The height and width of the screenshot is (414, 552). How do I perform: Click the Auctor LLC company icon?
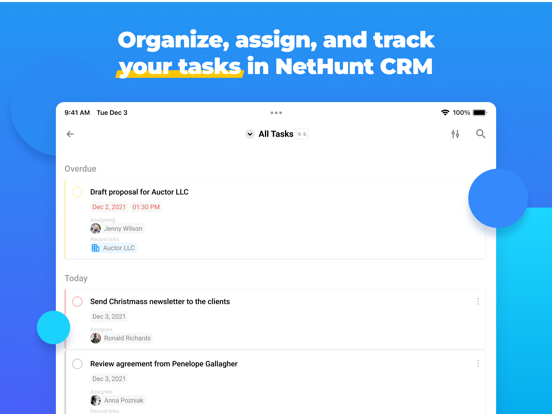[x=95, y=248]
